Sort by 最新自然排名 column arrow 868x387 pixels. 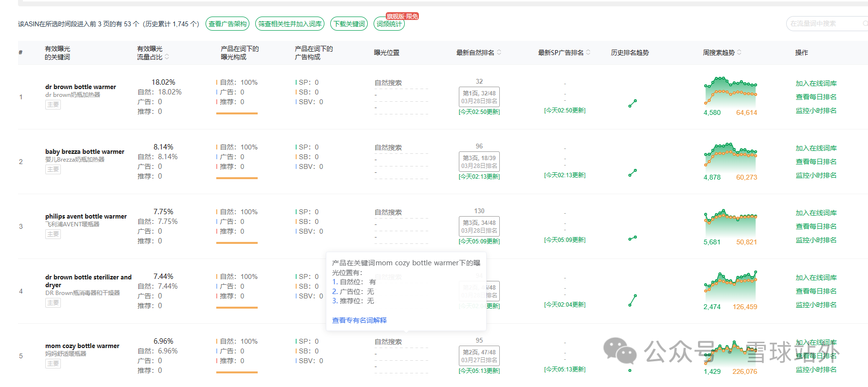[x=499, y=53]
